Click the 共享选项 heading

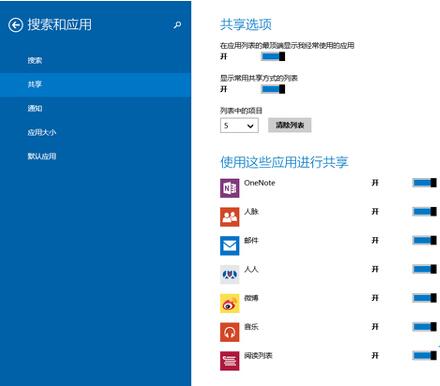coord(246,24)
